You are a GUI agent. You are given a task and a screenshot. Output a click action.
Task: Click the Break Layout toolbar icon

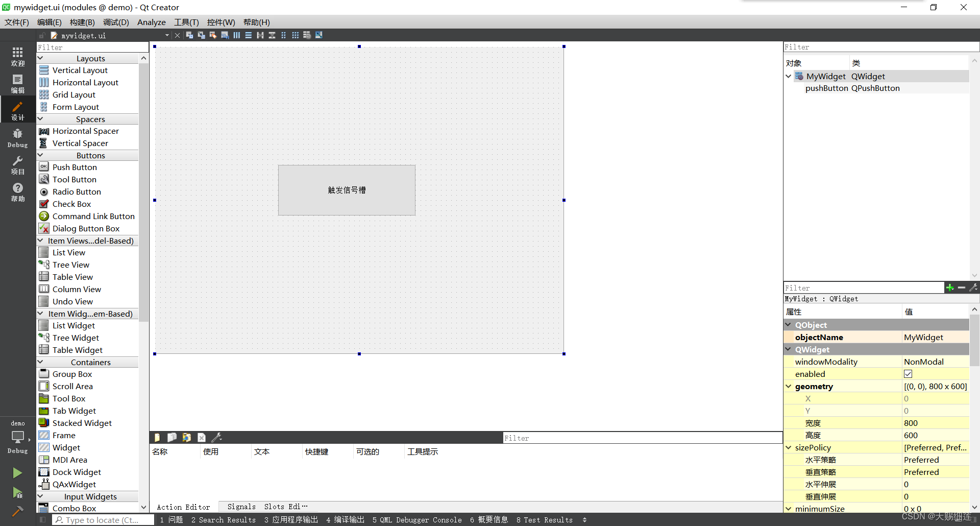pos(307,35)
